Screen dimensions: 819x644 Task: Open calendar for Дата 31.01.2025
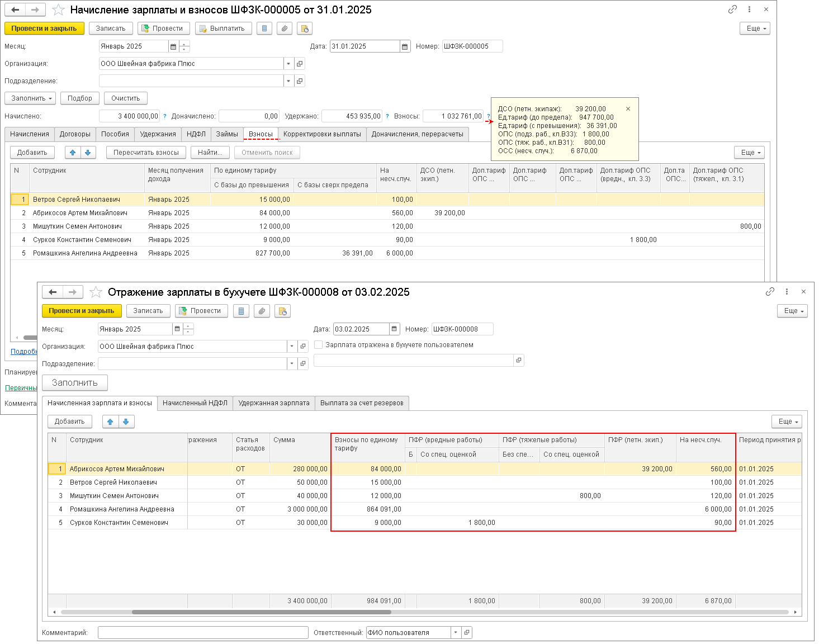pos(405,46)
